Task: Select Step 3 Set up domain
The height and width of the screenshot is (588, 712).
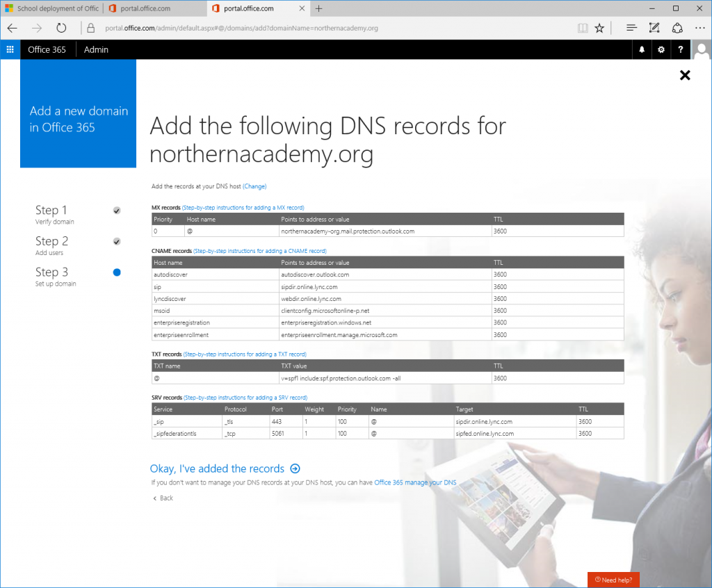Action: tap(56, 276)
